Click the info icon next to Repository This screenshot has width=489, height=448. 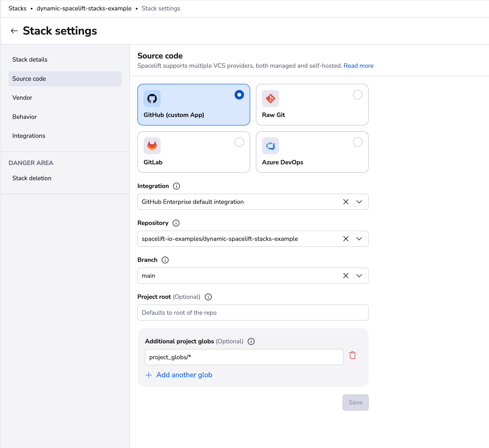pyautogui.click(x=176, y=223)
